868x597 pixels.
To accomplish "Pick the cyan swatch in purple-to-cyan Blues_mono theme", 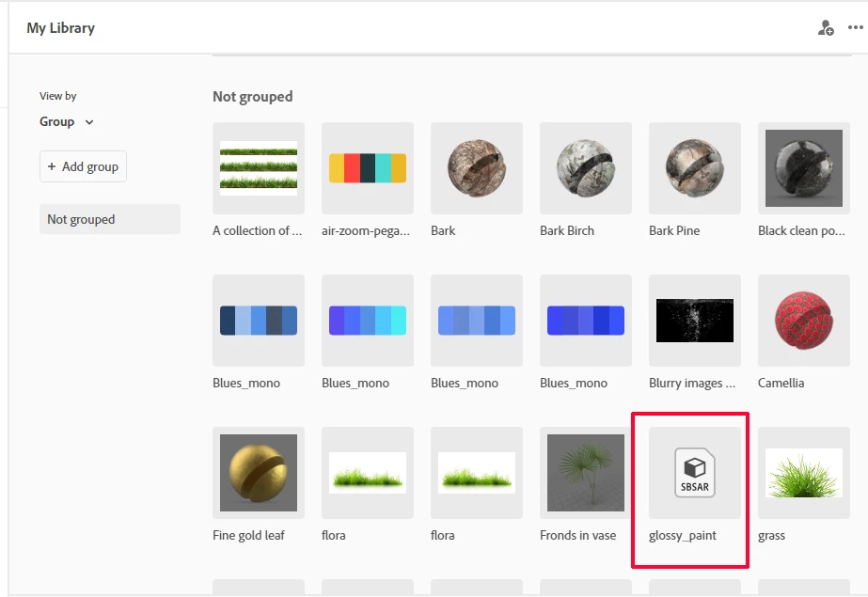I will click(399, 321).
